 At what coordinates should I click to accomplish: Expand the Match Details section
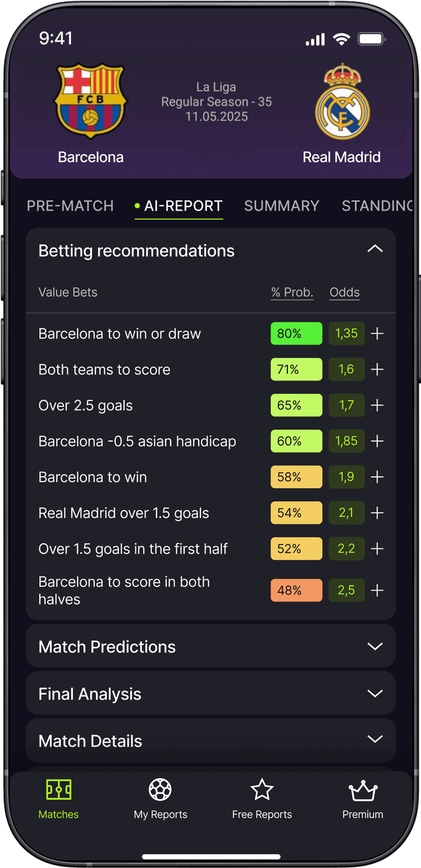[x=374, y=740]
